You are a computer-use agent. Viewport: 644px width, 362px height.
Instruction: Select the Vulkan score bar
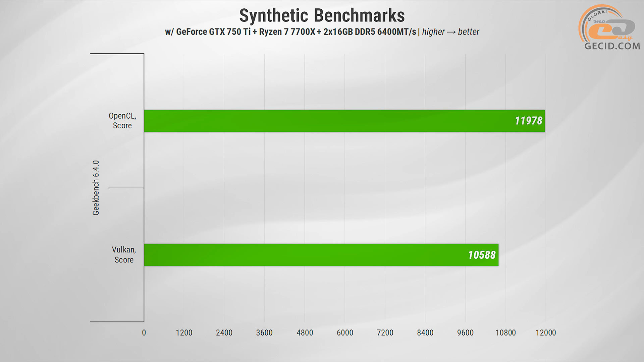321,255
